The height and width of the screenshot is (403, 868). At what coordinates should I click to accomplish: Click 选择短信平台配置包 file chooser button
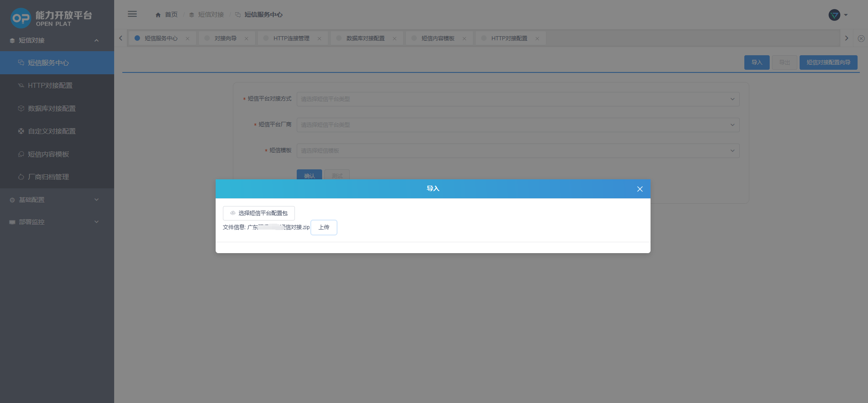tap(259, 213)
